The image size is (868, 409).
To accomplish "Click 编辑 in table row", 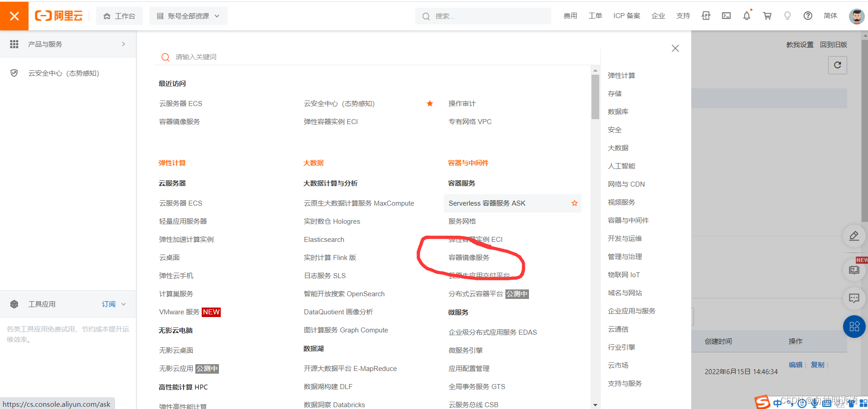I will [x=795, y=365].
